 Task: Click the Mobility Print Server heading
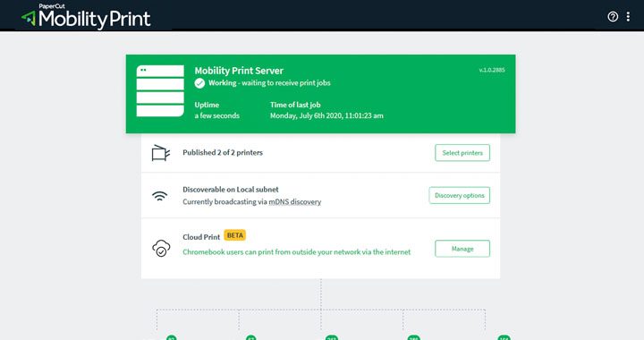click(239, 71)
